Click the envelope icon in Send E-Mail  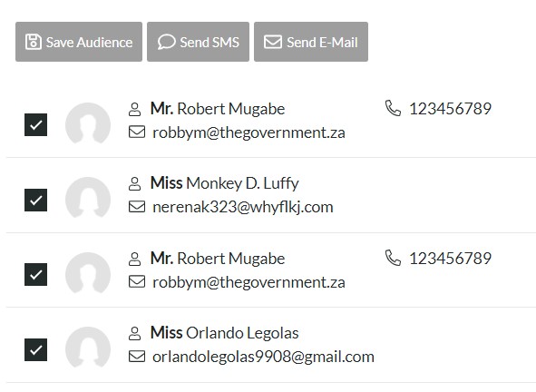(x=273, y=42)
